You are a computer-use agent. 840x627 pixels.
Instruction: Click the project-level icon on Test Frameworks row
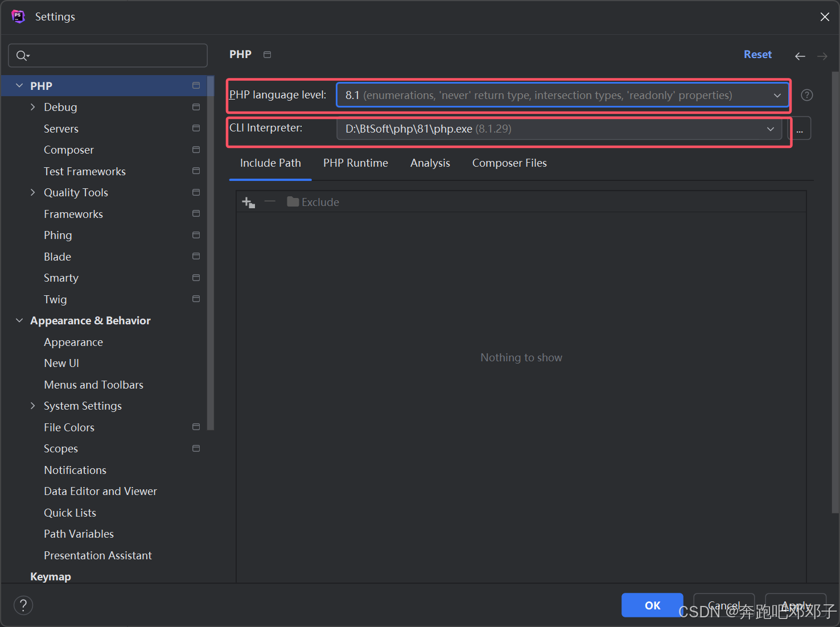pyautogui.click(x=196, y=171)
